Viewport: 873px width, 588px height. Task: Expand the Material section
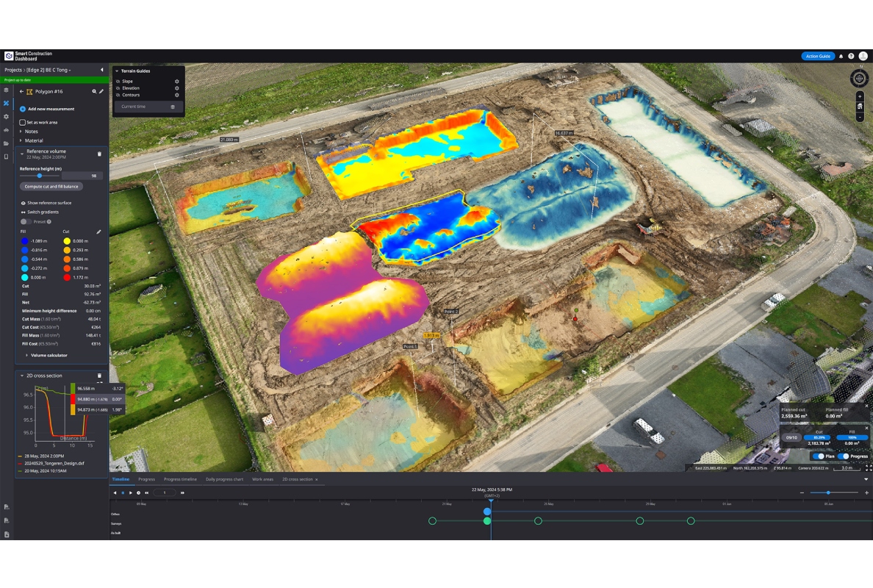(21, 141)
